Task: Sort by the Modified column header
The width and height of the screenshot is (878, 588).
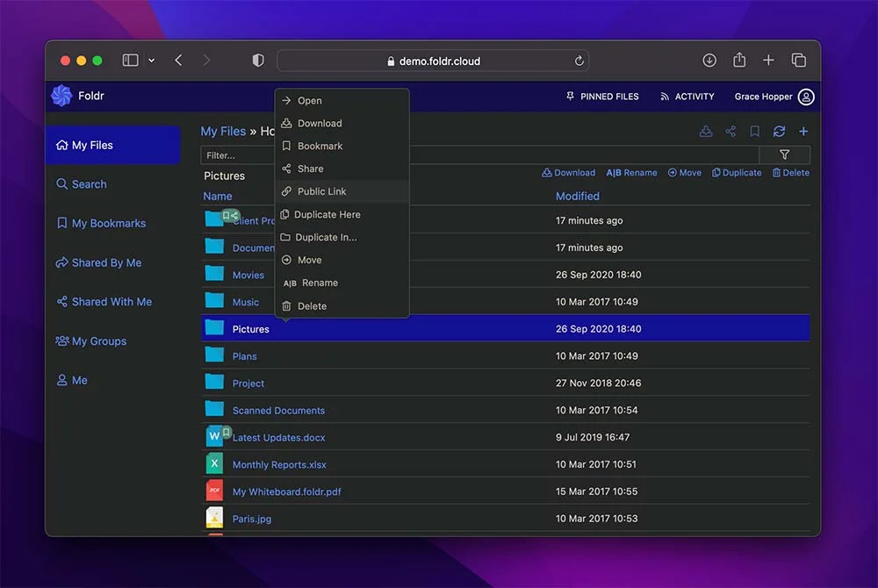Action: (578, 197)
